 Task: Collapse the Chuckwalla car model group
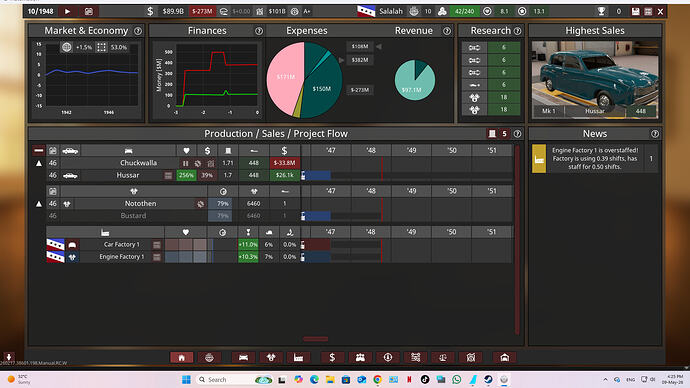pyautogui.click(x=39, y=163)
